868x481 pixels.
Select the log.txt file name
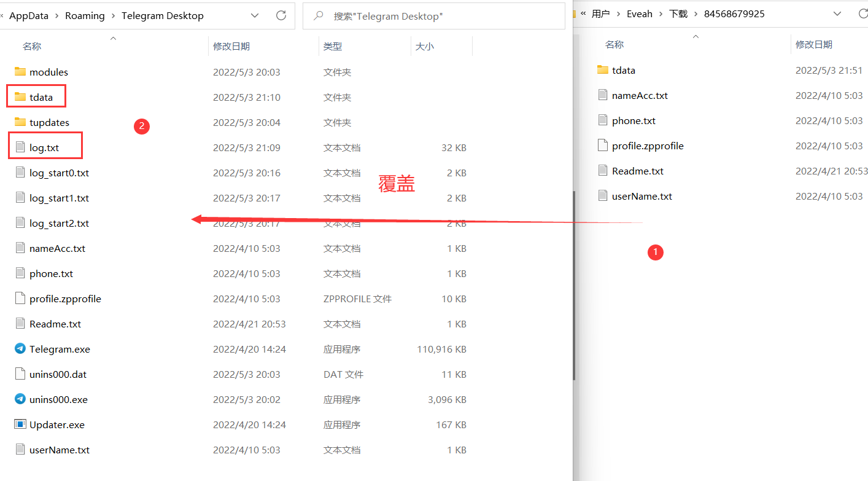click(x=44, y=147)
